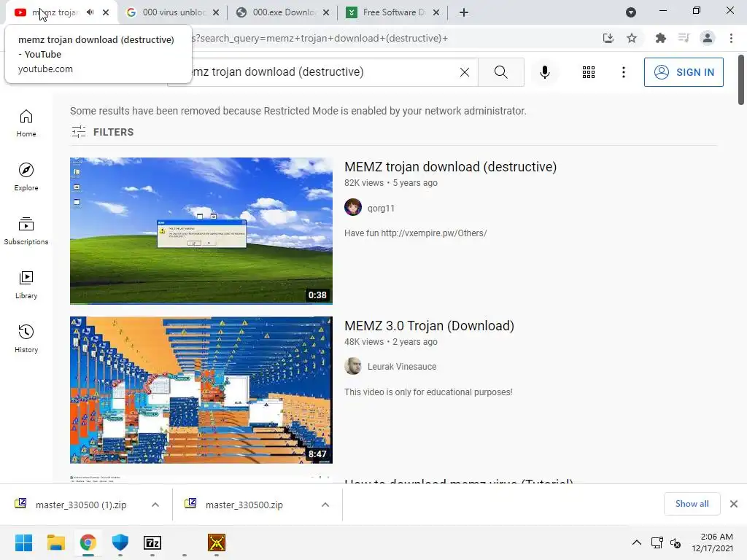Screen dimensions: 747x560
Task: Open the MEMZ trojan download (destructive) thumbnail
Action: coord(201,231)
